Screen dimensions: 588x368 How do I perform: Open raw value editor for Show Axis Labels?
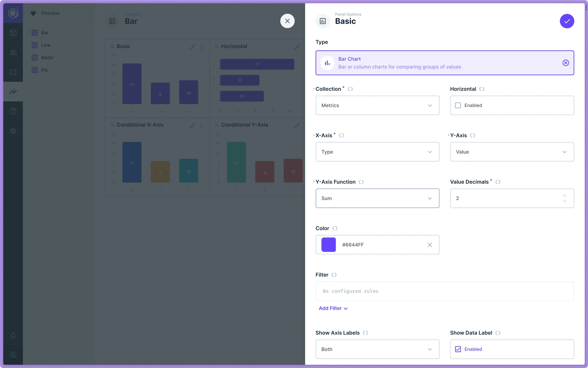365,333
